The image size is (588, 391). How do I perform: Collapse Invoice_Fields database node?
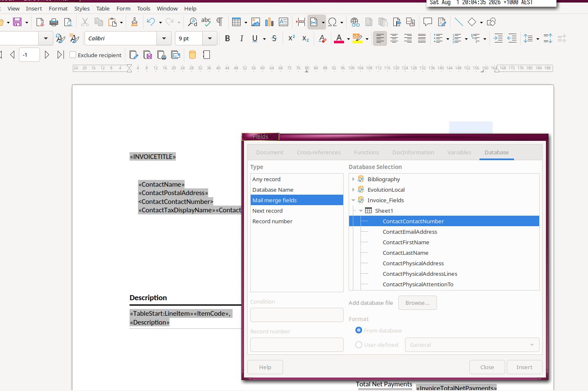[353, 200]
